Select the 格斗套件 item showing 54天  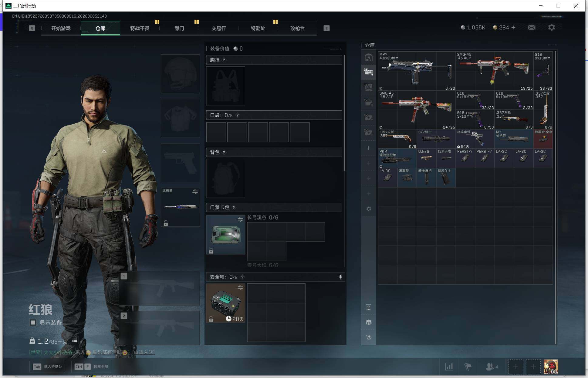475,139
